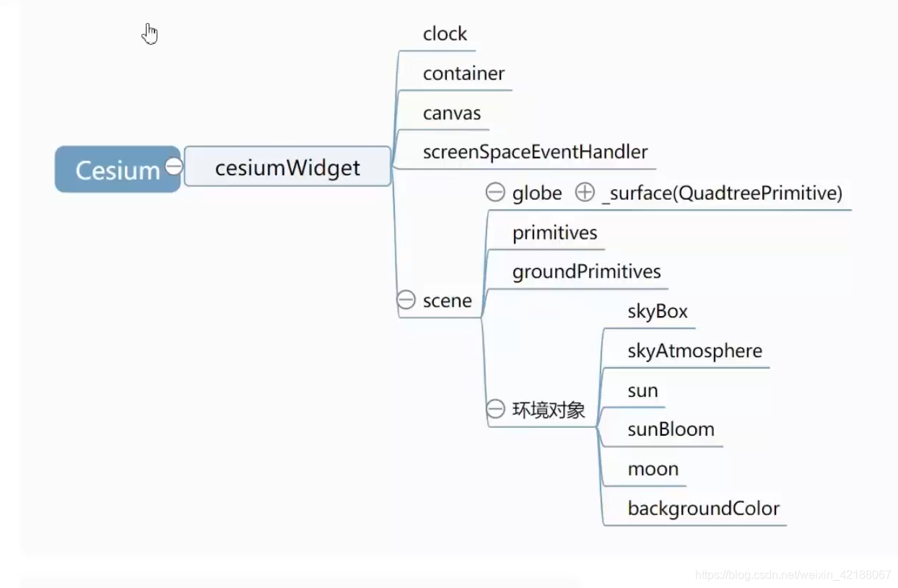Viewport: 898px width, 588px height.
Task: Click the sunBloom node
Action: (671, 429)
